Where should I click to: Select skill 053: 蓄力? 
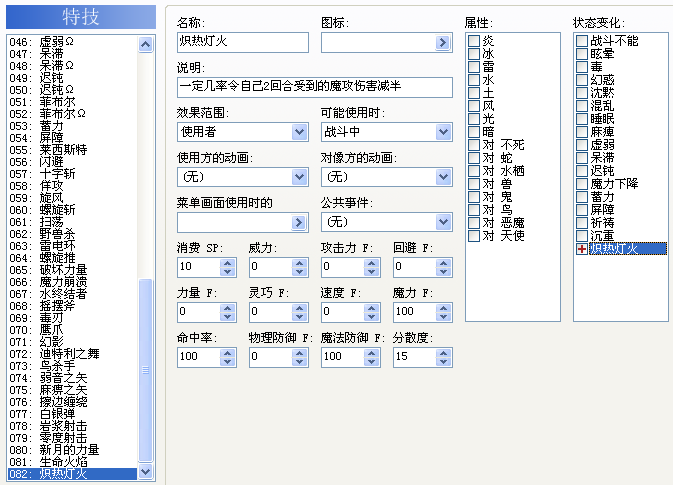pos(72,126)
